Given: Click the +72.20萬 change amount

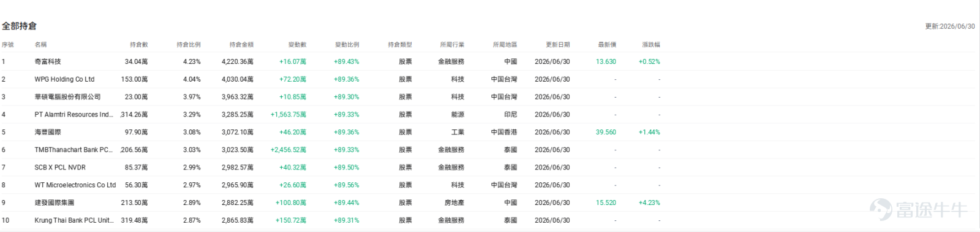Looking at the screenshot, I should (293, 79).
